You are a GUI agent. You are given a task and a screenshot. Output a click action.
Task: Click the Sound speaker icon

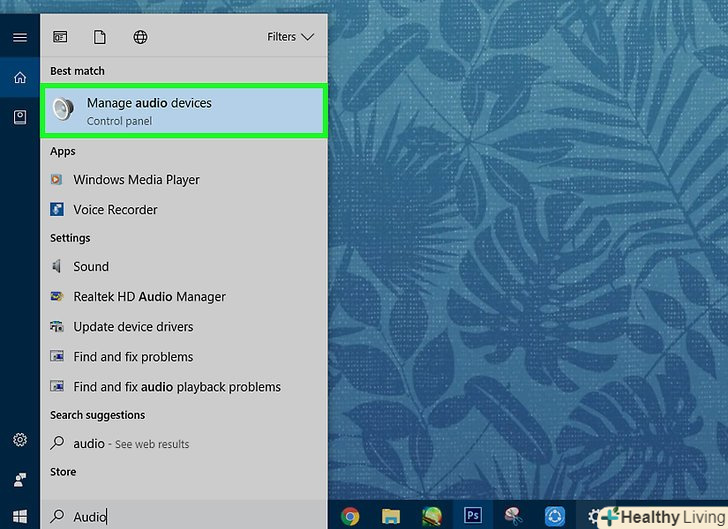57,266
